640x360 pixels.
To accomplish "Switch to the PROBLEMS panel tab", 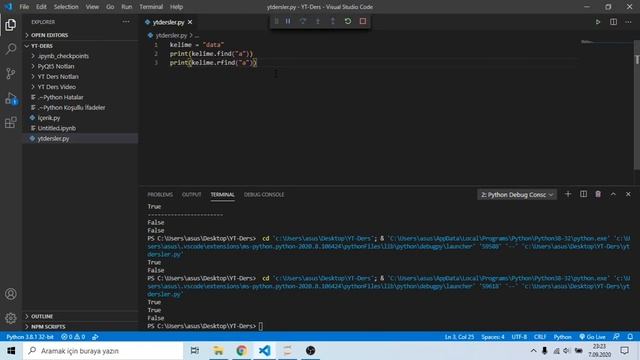I will (160, 195).
